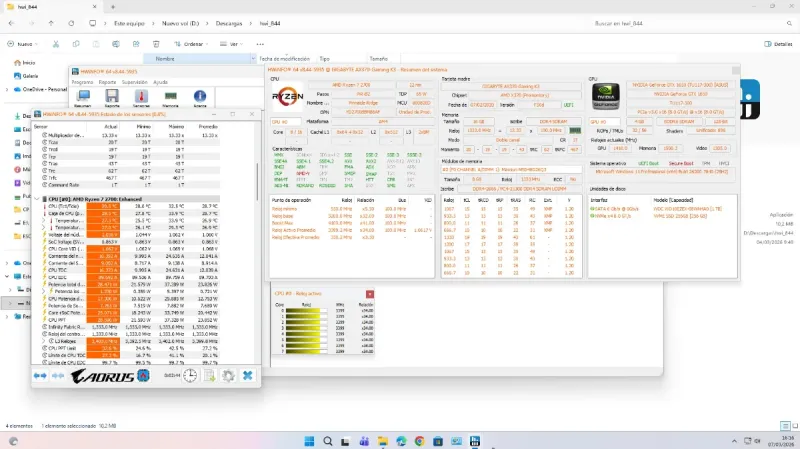
Task: Click the Copy icon in Explorer toolbar
Action: click(76, 44)
